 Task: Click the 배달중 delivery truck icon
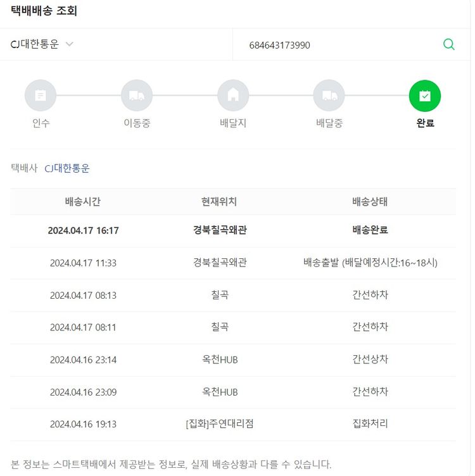pos(329,96)
